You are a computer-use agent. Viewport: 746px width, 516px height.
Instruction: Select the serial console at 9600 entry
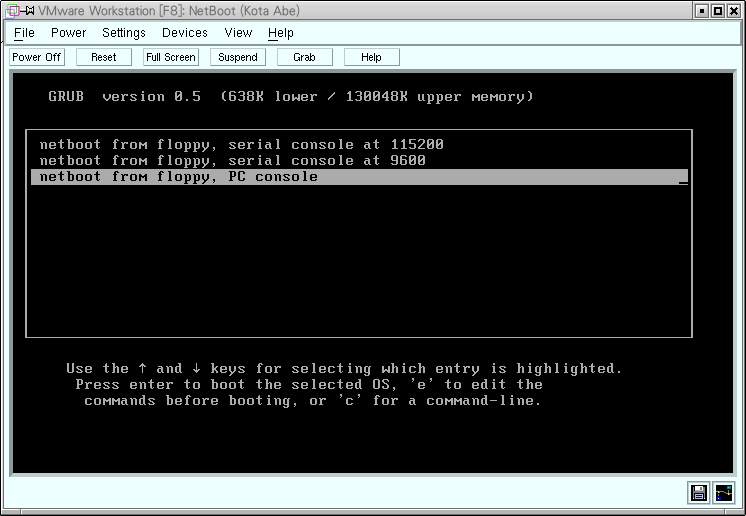(359, 161)
